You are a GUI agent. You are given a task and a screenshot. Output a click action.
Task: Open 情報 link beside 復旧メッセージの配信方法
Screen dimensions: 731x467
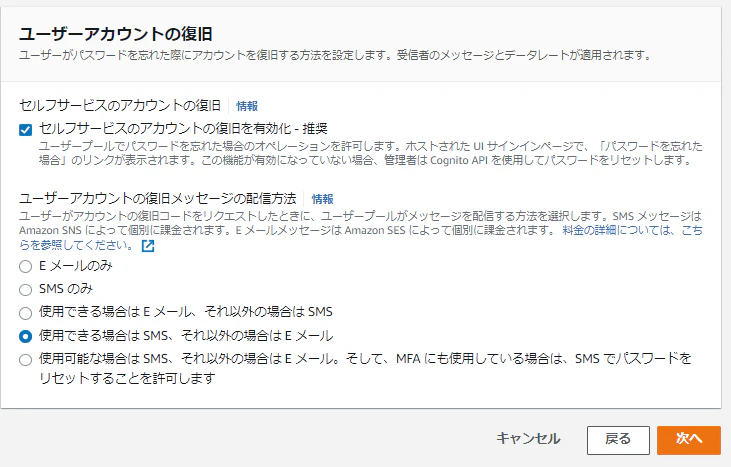[323, 199]
